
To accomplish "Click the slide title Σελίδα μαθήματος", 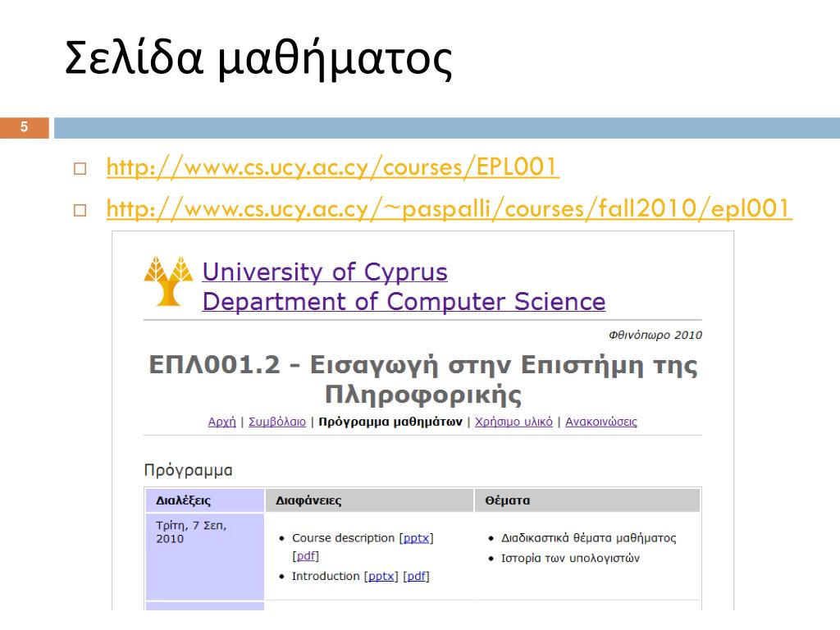I will [x=258, y=58].
